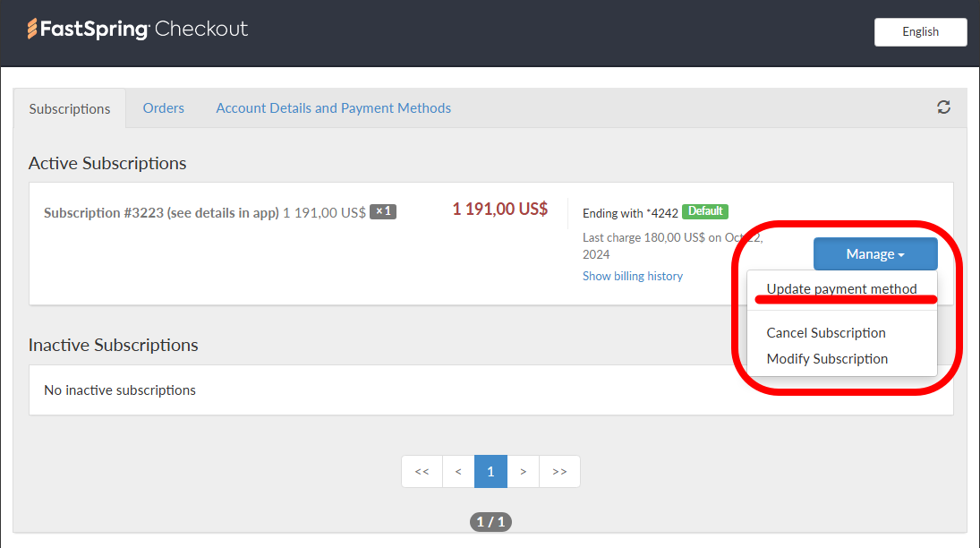The height and width of the screenshot is (548, 980).
Task: Open the Manage dropdown menu
Action: (874, 253)
